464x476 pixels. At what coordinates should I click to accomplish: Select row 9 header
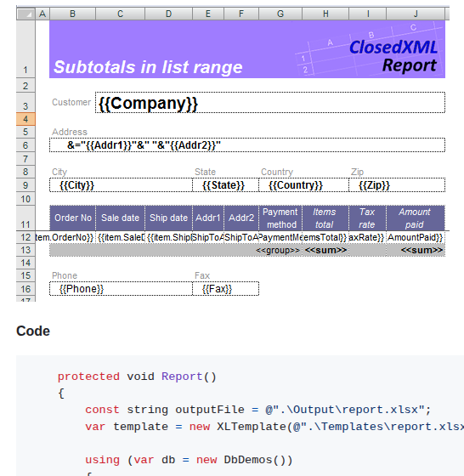pyautogui.click(x=25, y=185)
